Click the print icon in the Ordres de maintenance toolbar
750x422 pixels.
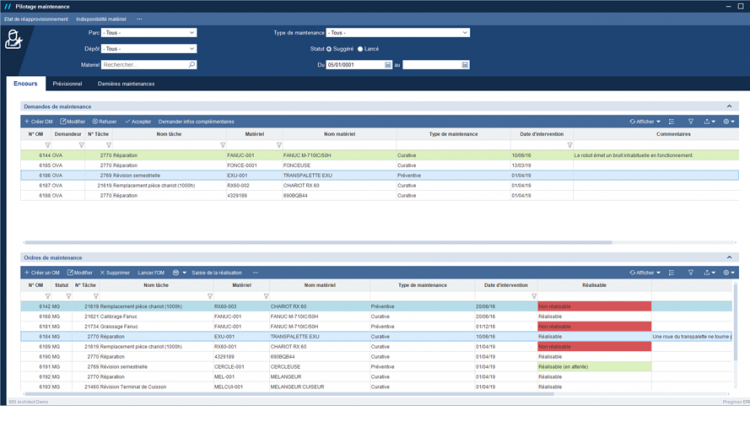[176, 272]
